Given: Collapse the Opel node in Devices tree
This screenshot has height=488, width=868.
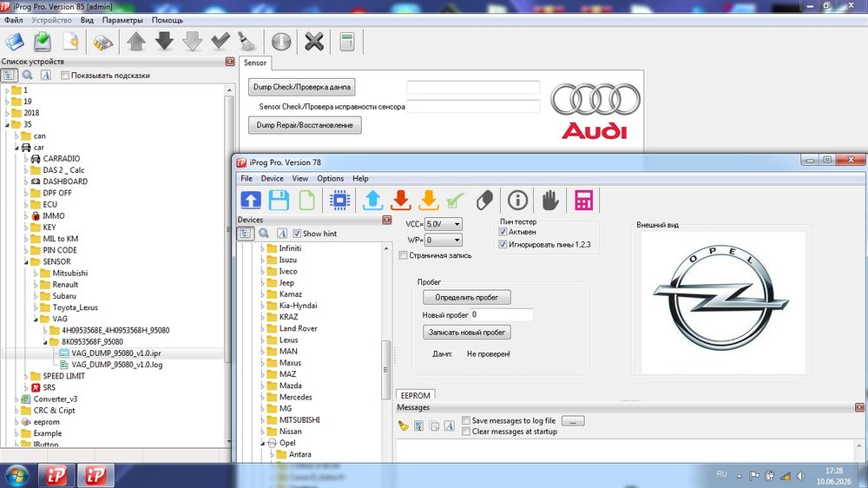Looking at the screenshot, I should tap(263, 443).
